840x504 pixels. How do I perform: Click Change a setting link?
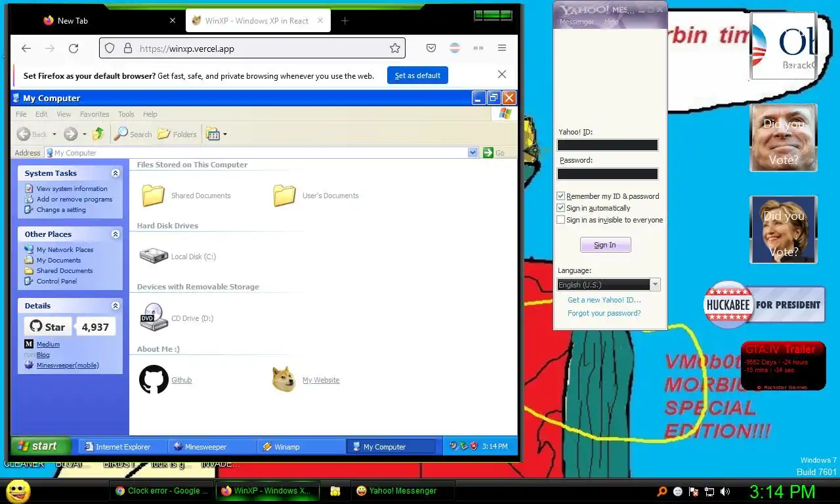pos(61,209)
